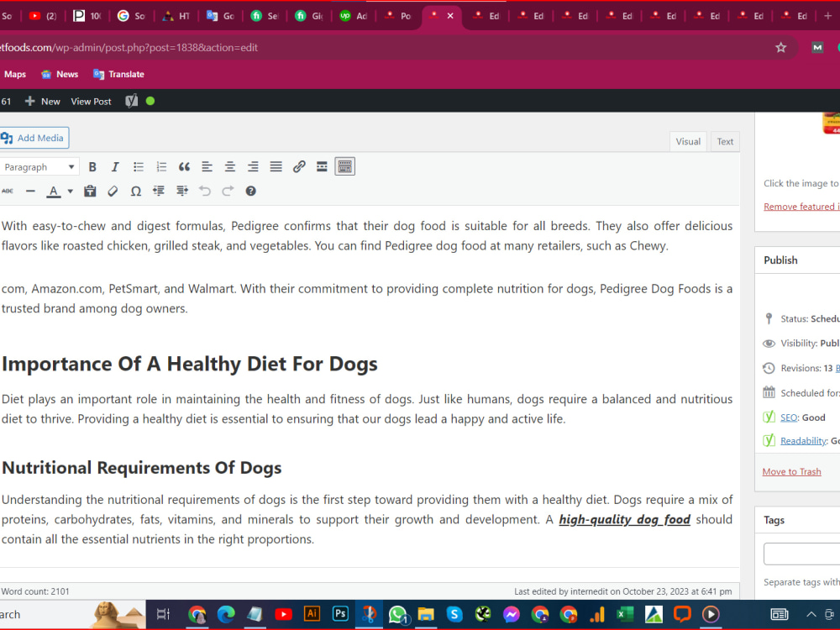
Task: Align text center
Action: 230,167
